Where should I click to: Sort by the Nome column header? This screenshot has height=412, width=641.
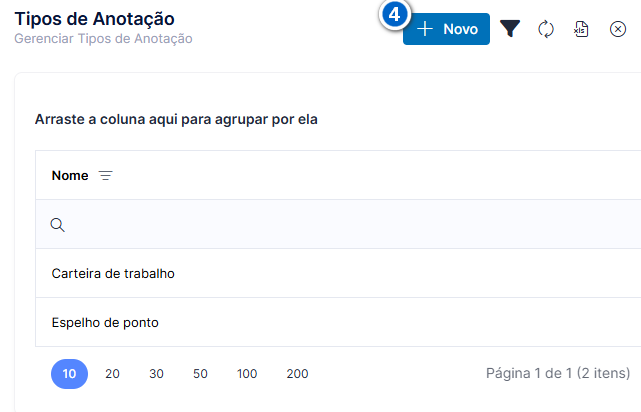coord(70,175)
